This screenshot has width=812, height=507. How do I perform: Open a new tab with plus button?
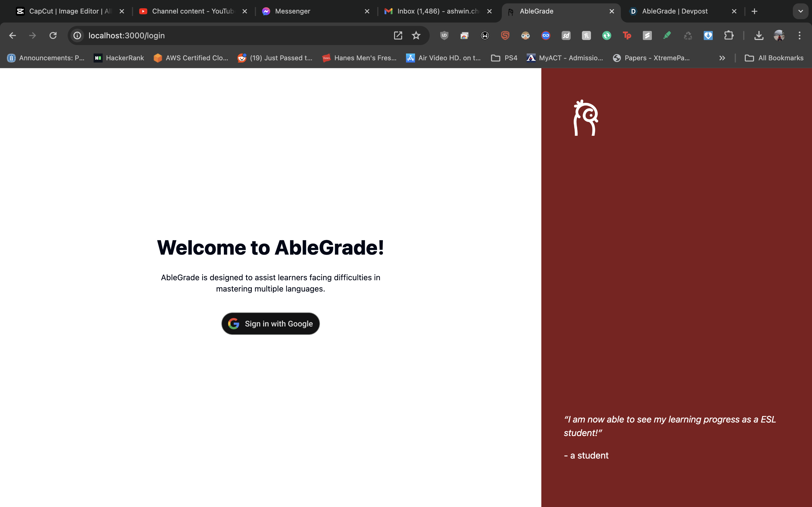[754, 11]
